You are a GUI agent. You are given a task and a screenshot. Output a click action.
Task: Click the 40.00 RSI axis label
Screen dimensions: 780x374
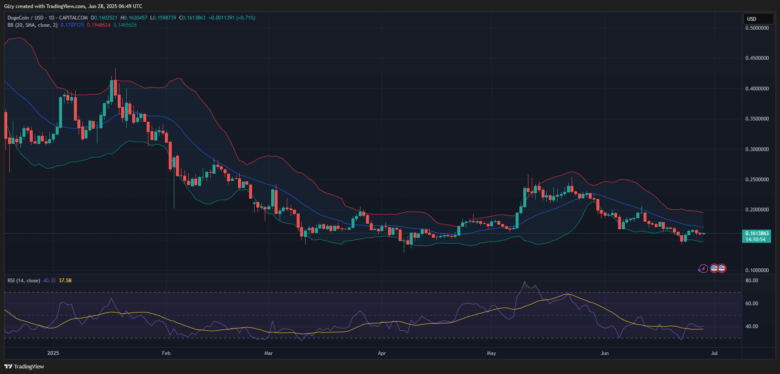pyautogui.click(x=751, y=326)
